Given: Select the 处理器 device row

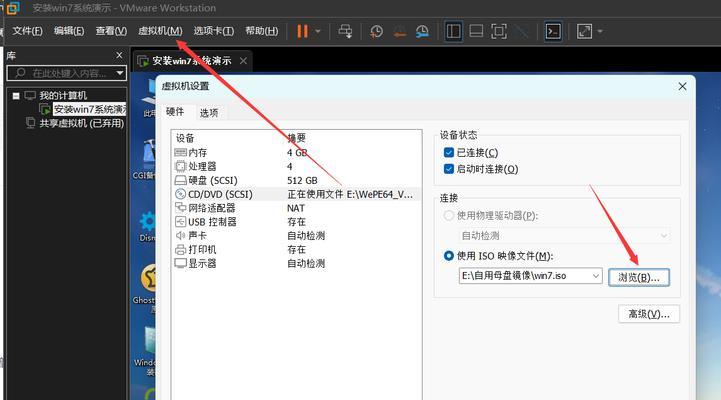Looking at the screenshot, I should pyautogui.click(x=296, y=166).
